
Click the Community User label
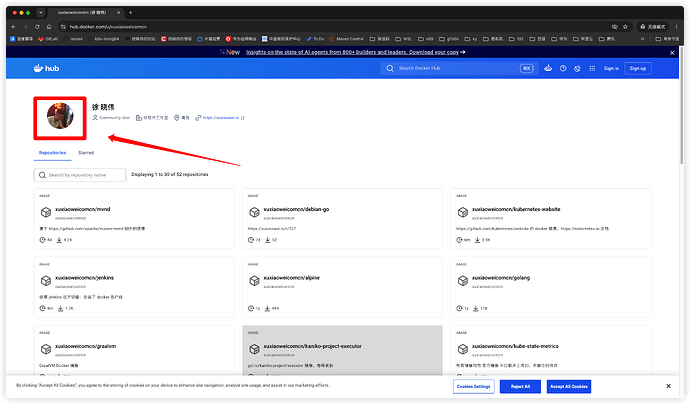(x=114, y=118)
